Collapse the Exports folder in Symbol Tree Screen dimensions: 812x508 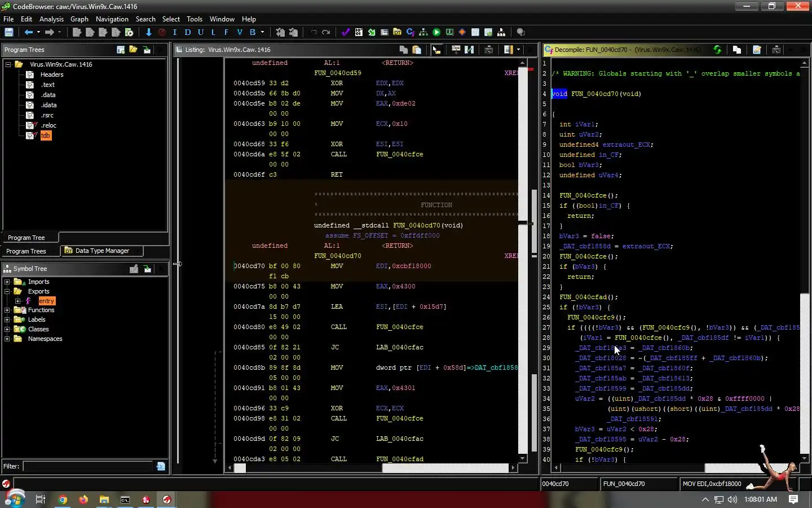coord(7,291)
